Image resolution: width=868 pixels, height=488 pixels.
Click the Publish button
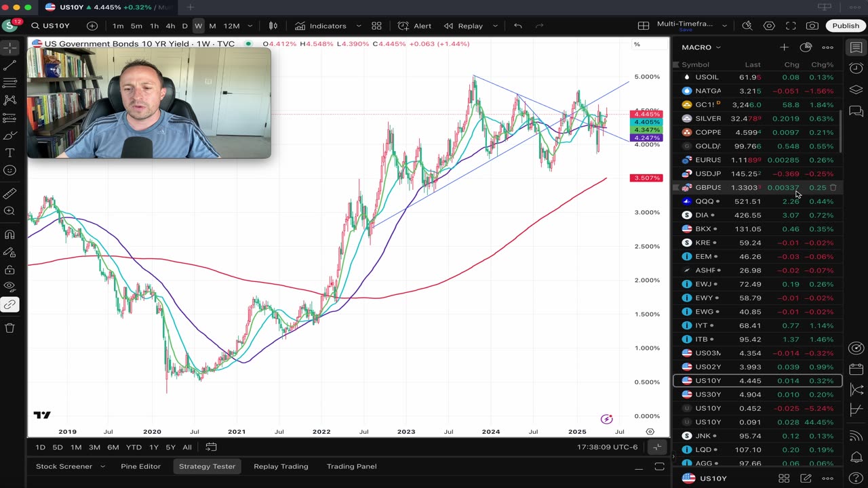pyautogui.click(x=846, y=26)
